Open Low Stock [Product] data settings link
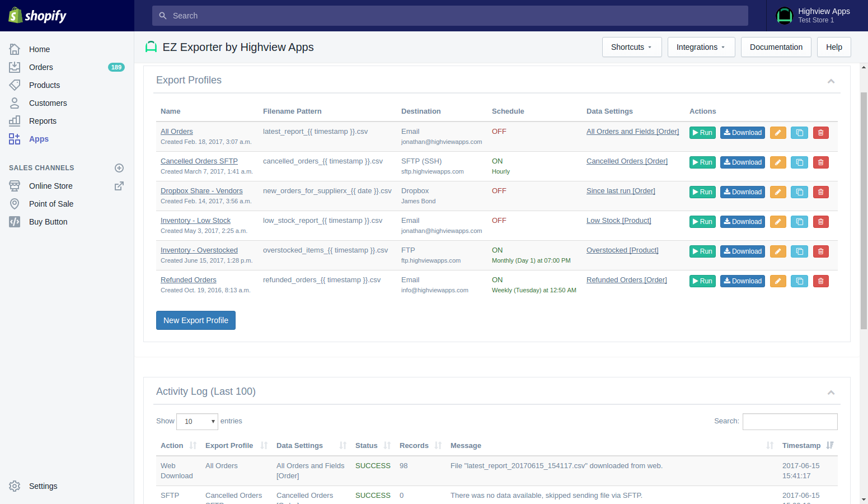 pyautogui.click(x=619, y=221)
